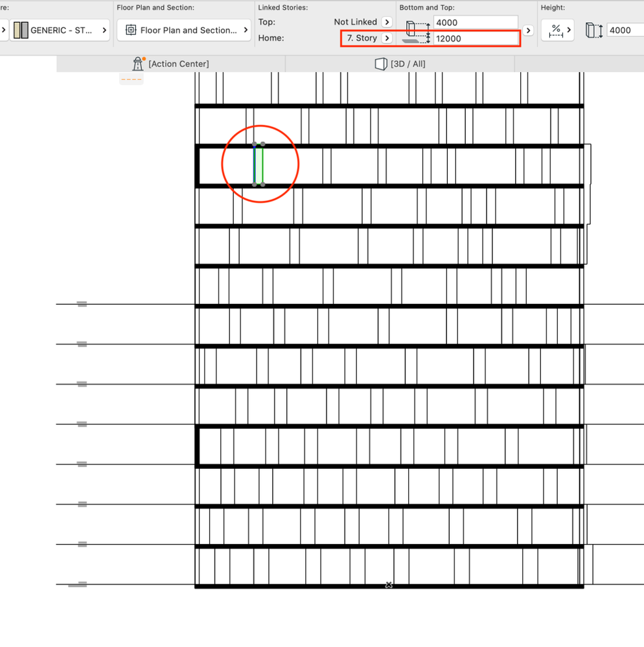The height and width of the screenshot is (647, 644).
Task: Click the Height field showing 4000
Action: (625, 30)
